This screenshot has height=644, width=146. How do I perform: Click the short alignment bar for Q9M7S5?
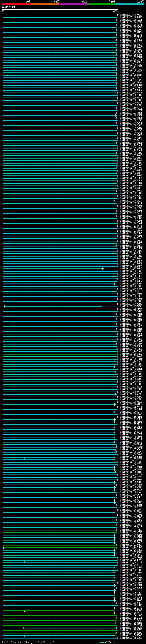(x=53, y=307)
